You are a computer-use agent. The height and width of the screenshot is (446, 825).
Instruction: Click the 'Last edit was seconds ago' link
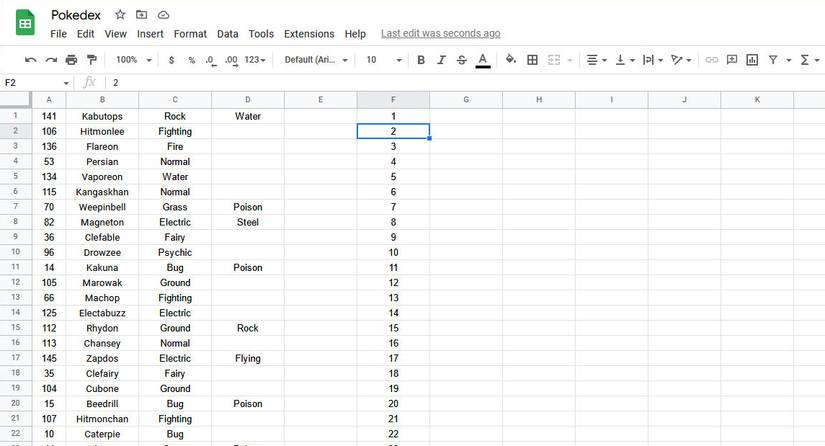(x=440, y=34)
